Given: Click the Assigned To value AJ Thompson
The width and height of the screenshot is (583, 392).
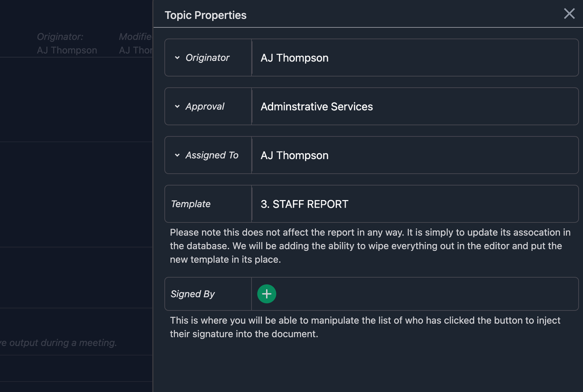Looking at the screenshot, I should point(294,155).
